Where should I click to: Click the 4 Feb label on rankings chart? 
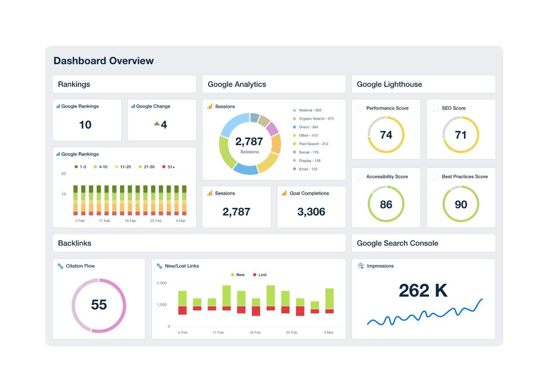coord(80,221)
